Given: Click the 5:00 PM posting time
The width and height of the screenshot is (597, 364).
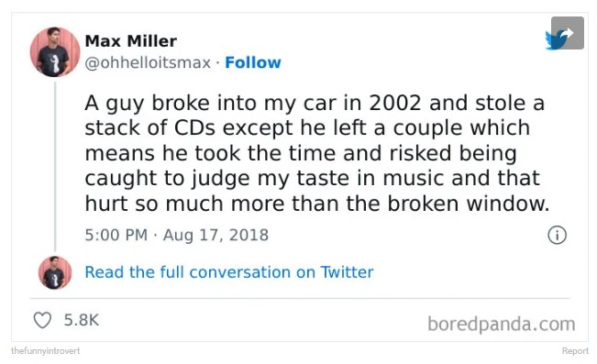Looking at the screenshot, I should (116, 235).
